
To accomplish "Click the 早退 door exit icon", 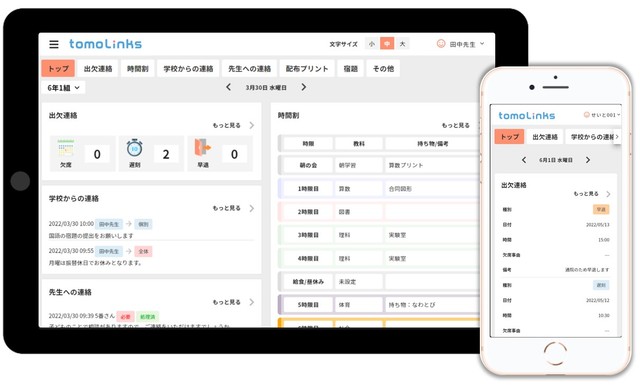I will [203, 148].
